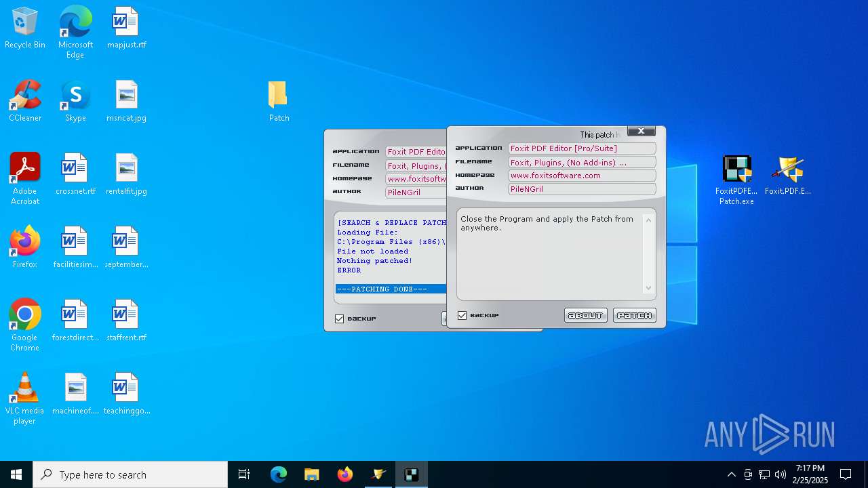Launch Microsoft Edge from the desktop shortcut
868x488 pixels.
(x=75, y=32)
